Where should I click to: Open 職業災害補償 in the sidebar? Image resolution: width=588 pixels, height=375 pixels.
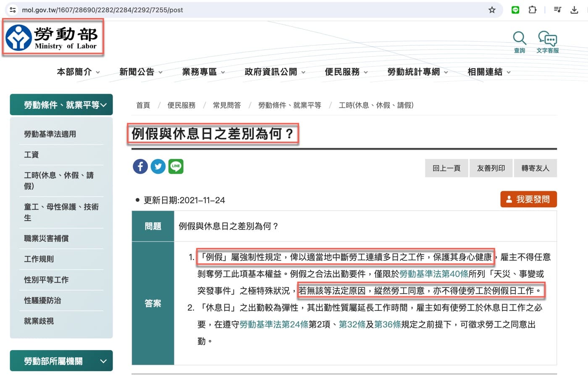46,238
